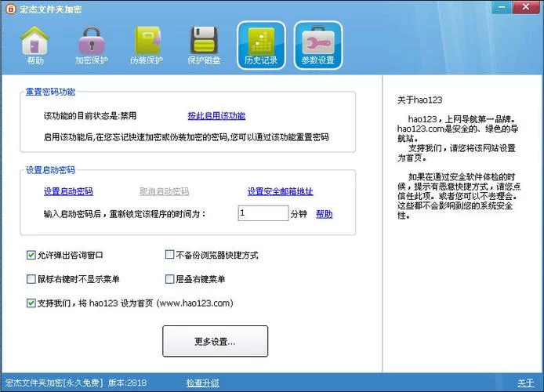Enable 层叠右键菜单 checkbox

pos(169,279)
